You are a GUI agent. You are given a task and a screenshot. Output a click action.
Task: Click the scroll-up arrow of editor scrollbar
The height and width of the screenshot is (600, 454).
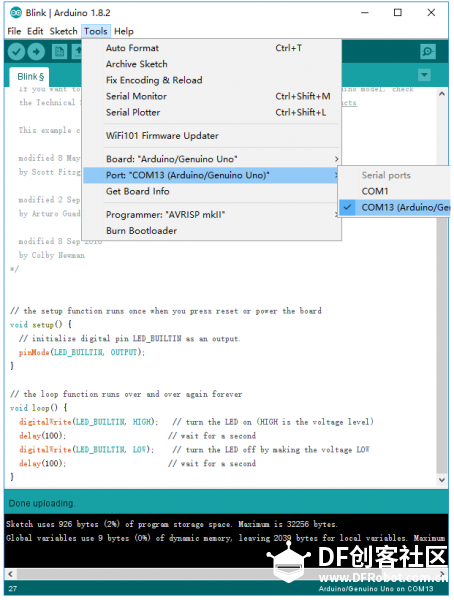(x=442, y=94)
